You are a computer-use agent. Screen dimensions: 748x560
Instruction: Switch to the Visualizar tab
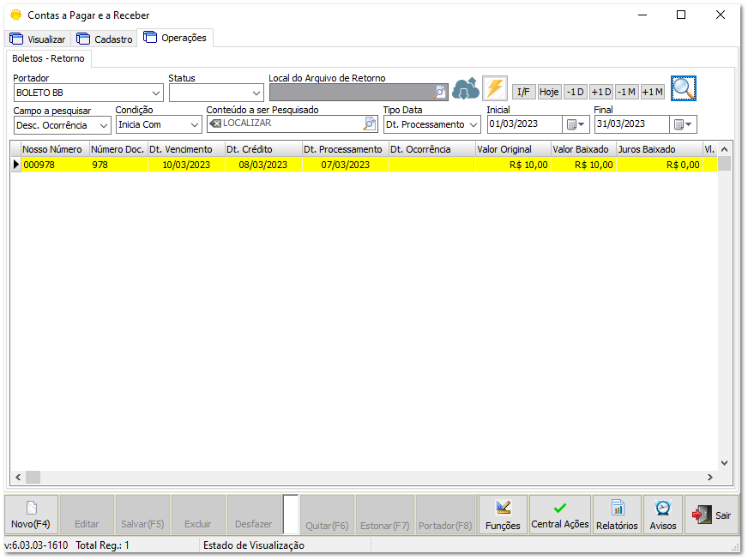coord(38,39)
